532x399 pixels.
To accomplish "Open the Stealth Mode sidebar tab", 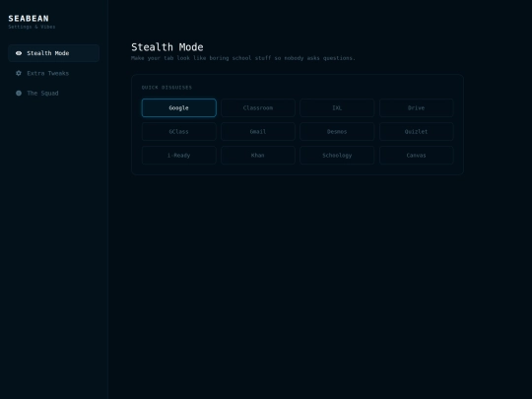I will pos(53,53).
